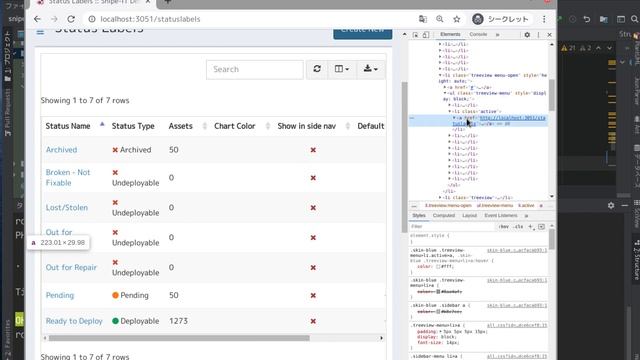640x360 pixels.
Task: Expand the last li class treeview node
Action: point(440,198)
